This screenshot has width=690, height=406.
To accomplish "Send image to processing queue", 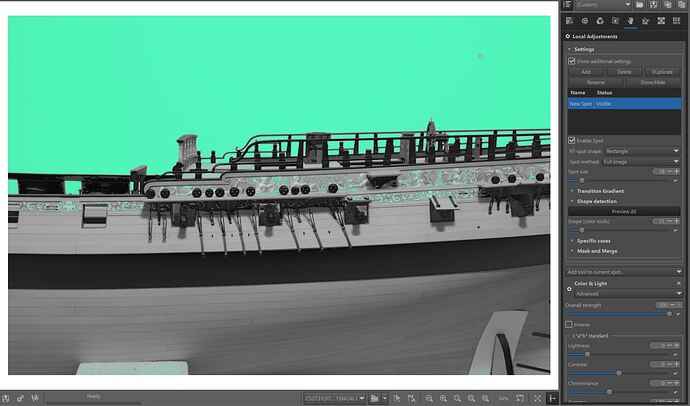I will pos(20,399).
